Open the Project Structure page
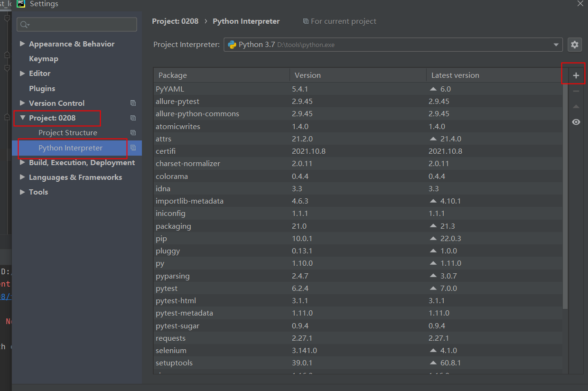 pyautogui.click(x=67, y=133)
